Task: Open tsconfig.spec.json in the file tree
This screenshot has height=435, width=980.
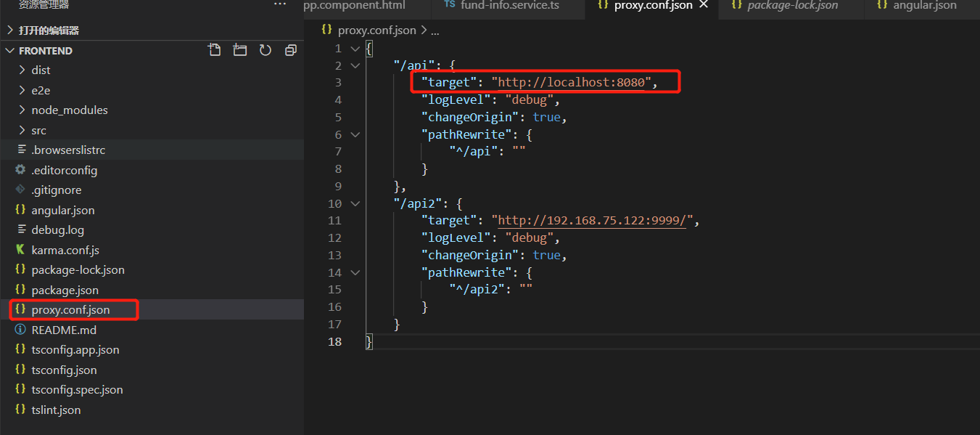Action: 152,389
